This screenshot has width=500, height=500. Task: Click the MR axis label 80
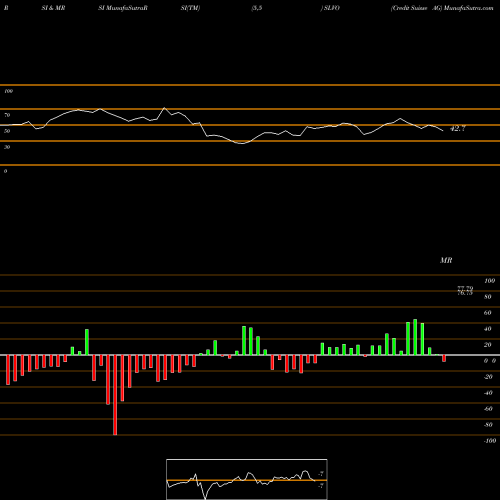click(x=488, y=297)
